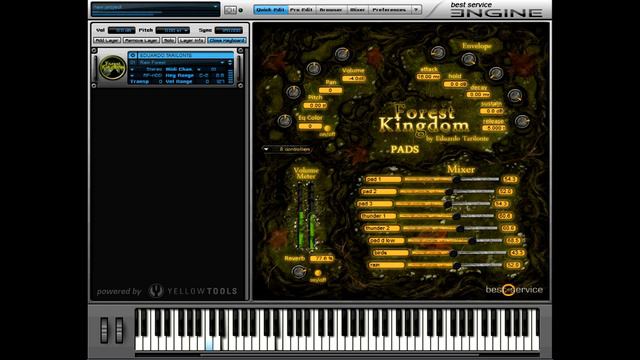Click the Volume value field
The height and width of the screenshot is (360, 640).
click(x=354, y=78)
